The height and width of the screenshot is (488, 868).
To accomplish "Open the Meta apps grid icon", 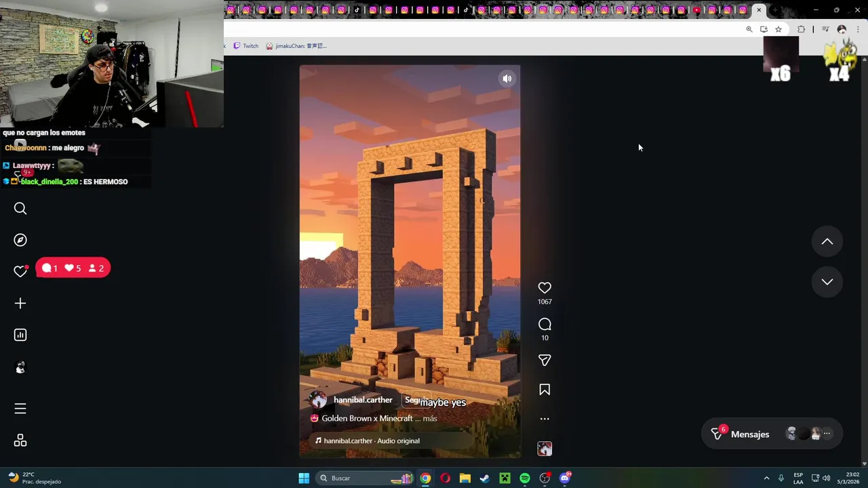I will pyautogui.click(x=20, y=441).
